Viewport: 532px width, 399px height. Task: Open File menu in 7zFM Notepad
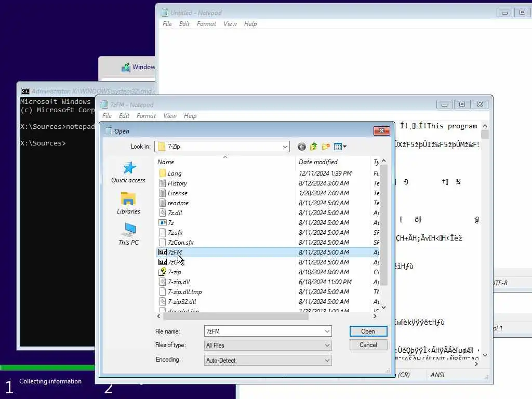[107, 116]
